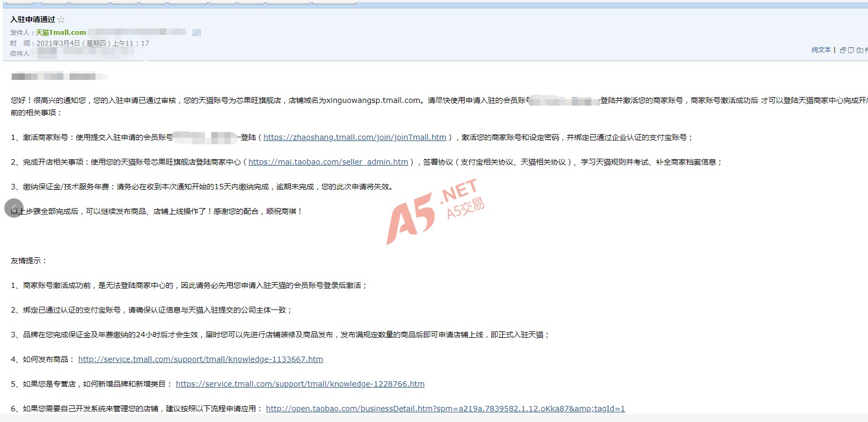This screenshot has width=868, height=422.
Task: Open the sender contact card icon
Action: tap(196, 33)
